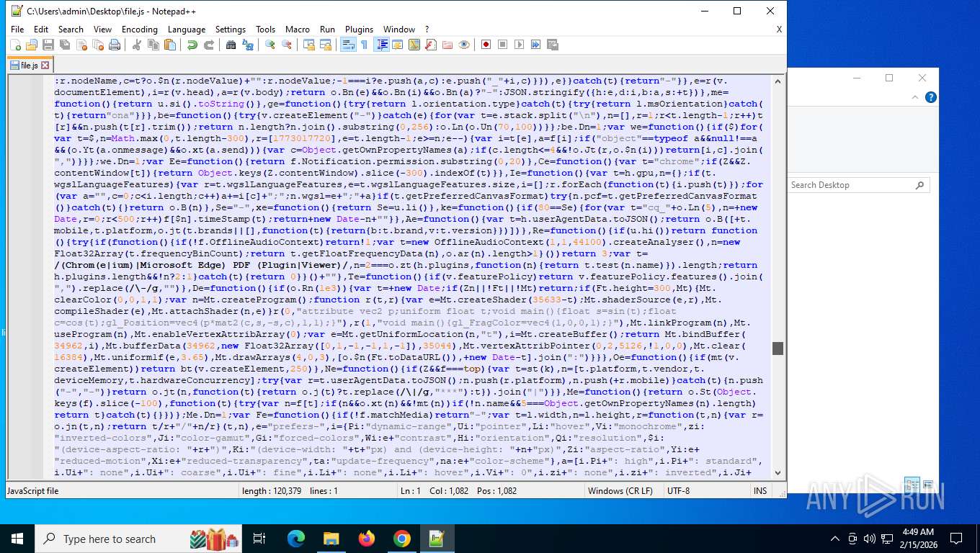Click the search magnifier in Explorer window

tap(920, 185)
